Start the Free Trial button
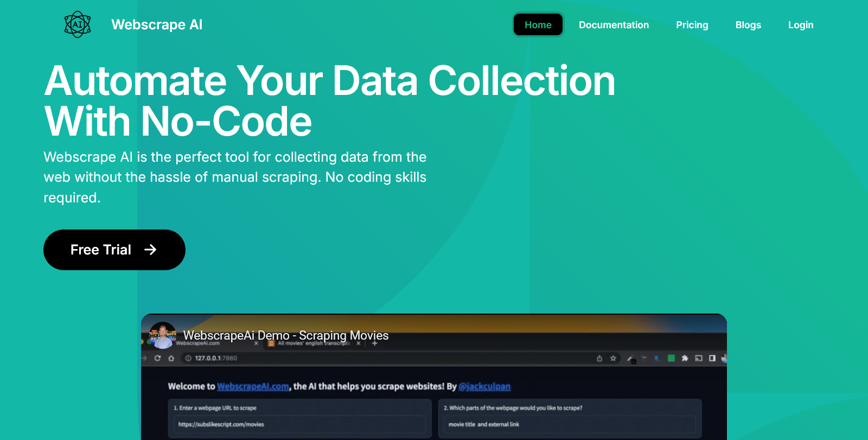Image resolution: width=868 pixels, height=440 pixels. (x=114, y=250)
